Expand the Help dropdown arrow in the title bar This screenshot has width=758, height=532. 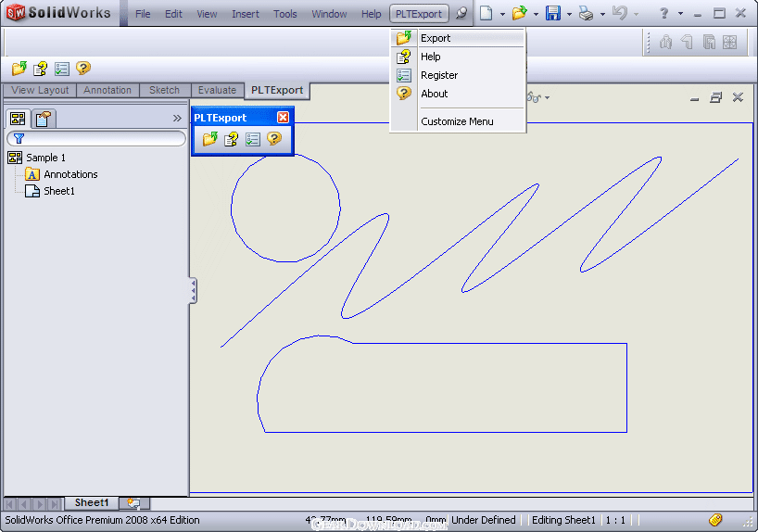tap(680, 14)
